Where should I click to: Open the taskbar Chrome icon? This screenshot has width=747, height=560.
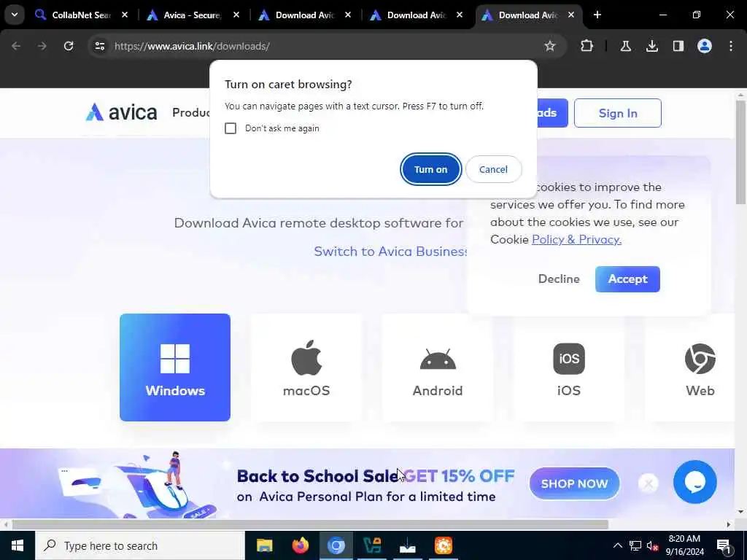pyautogui.click(x=336, y=545)
